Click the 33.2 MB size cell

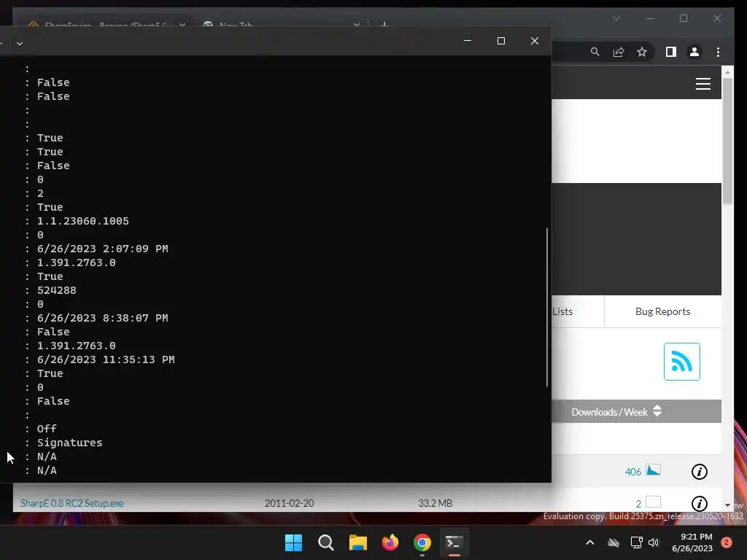pyautogui.click(x=435, y=503)
